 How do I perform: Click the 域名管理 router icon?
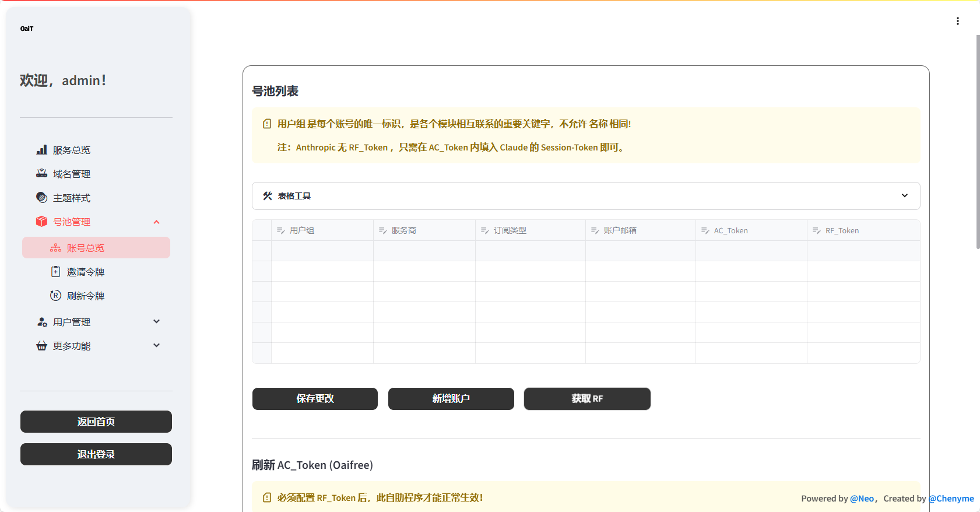coord(41,174)
